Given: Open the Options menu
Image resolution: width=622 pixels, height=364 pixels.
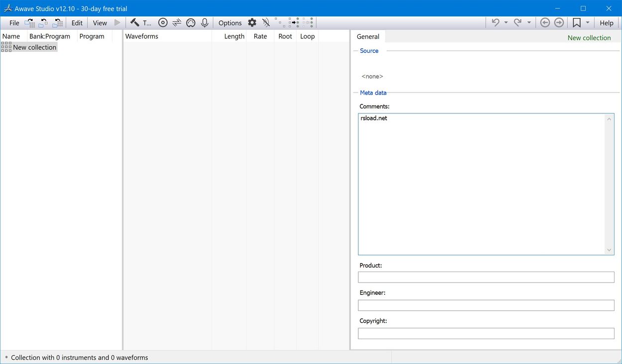Looking at the screenshot, I should click(x=230, y=23).
